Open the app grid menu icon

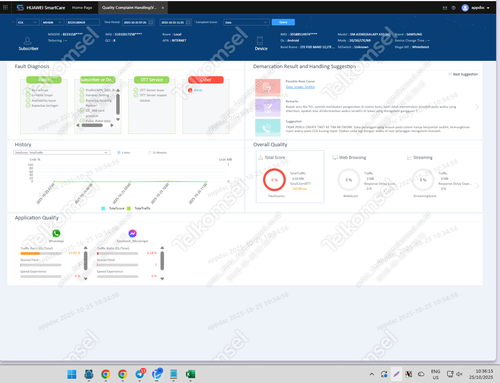[x=5, y=7]
